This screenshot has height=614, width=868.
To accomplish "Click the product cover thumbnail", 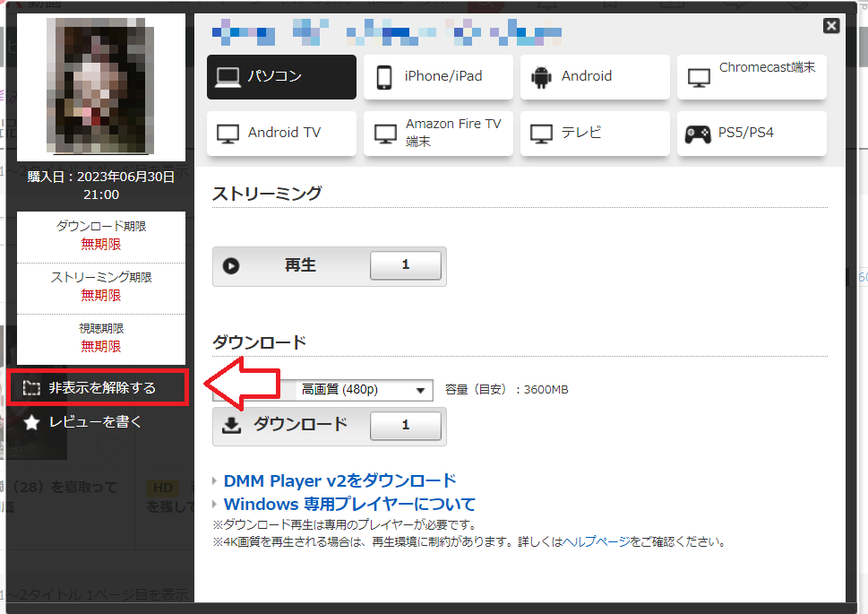I will coord(100,86).
